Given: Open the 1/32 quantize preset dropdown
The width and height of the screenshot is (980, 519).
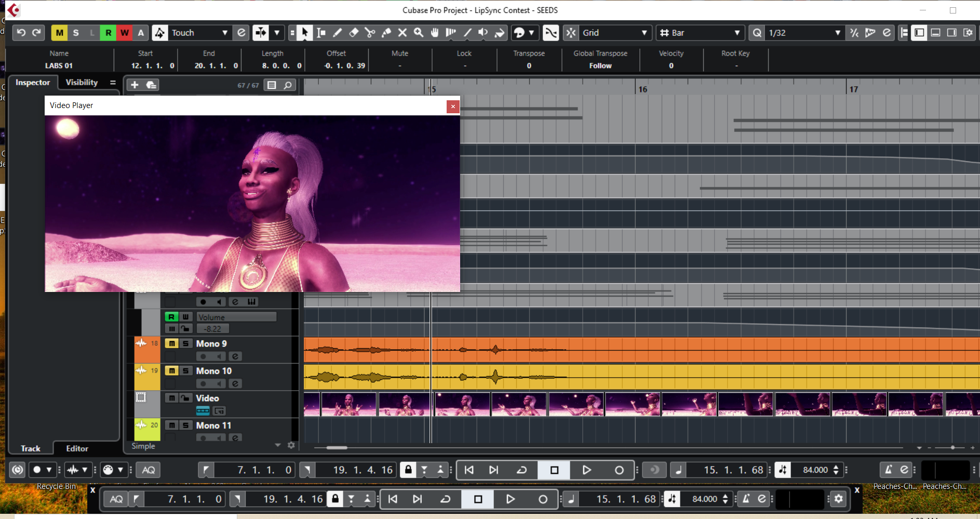Looking at the screenshot, I should 804,33.
